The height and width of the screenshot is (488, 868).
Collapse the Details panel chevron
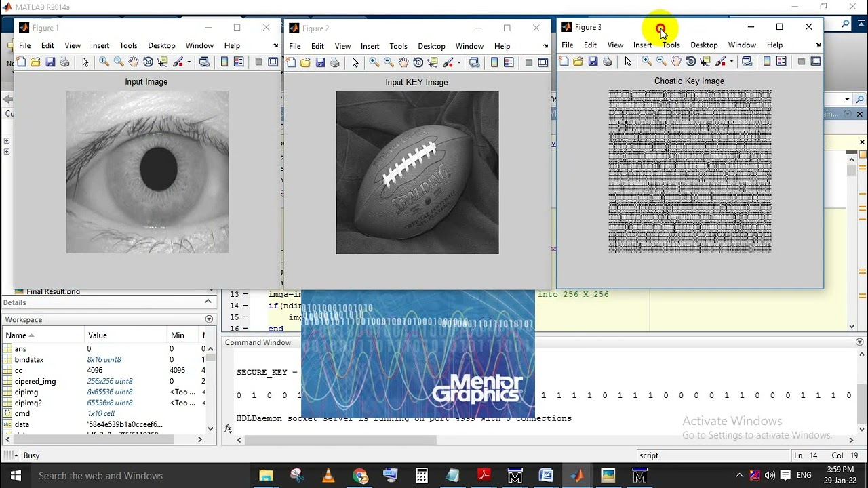[208, 302]
